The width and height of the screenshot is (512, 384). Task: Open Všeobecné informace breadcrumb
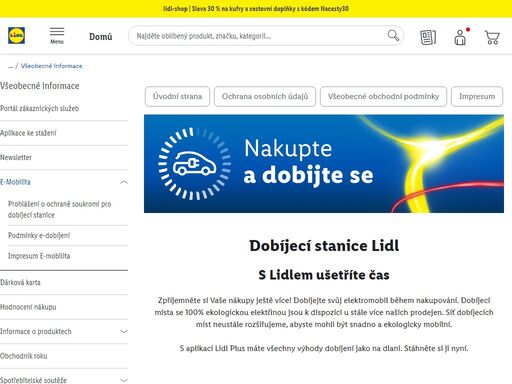point(51,66)
